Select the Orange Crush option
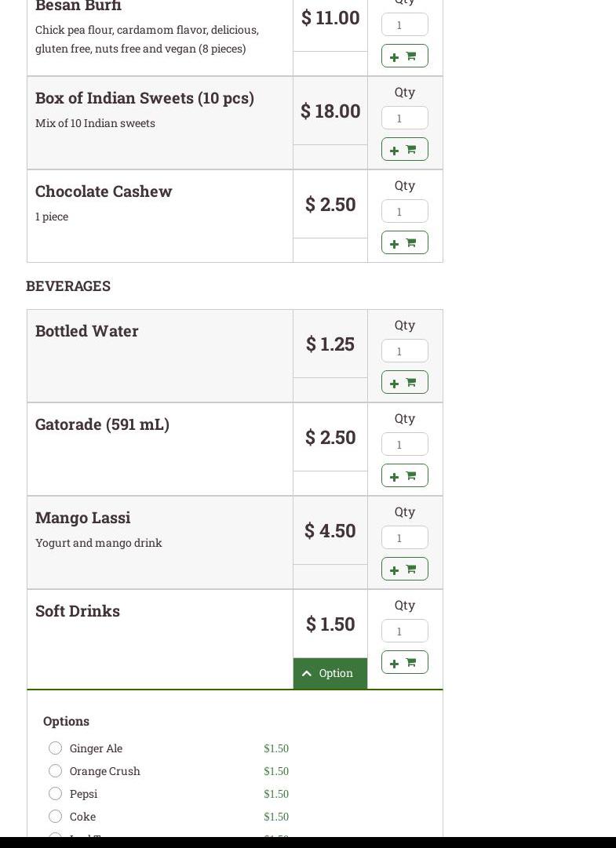 55,771
